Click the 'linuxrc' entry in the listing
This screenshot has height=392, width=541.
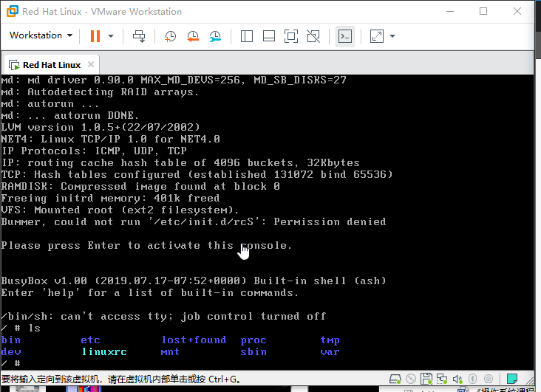pyautogui.click(x=104, y=351)
